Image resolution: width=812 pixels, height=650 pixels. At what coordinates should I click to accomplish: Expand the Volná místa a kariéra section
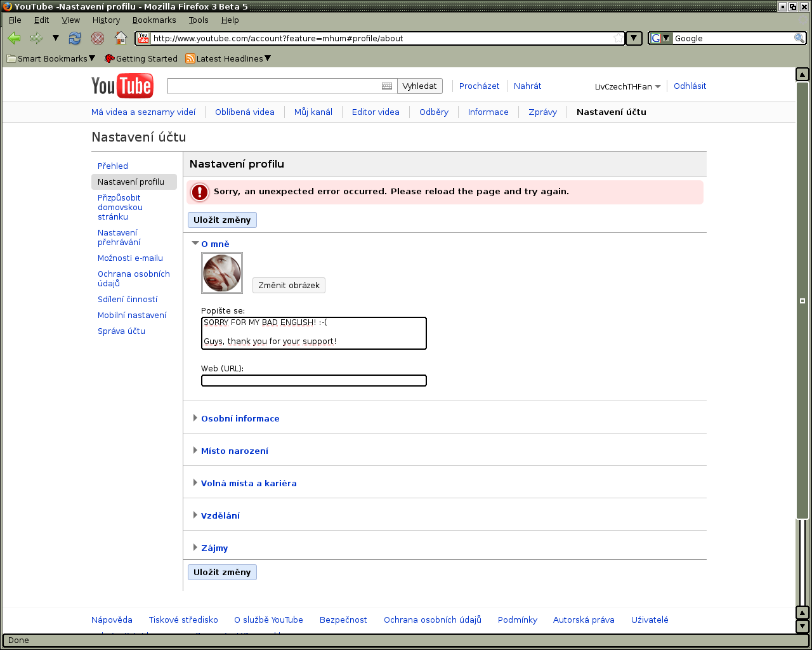click(x=244, y=483)
